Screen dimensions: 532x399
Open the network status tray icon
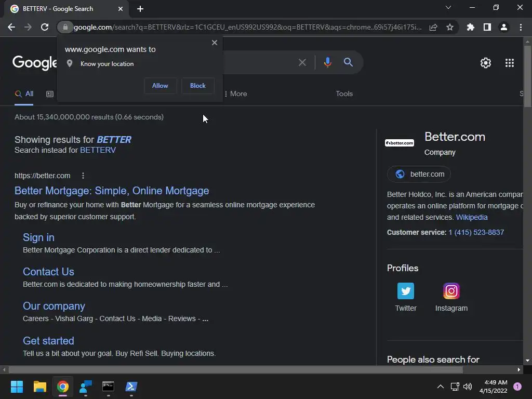(x=455, y=387)
